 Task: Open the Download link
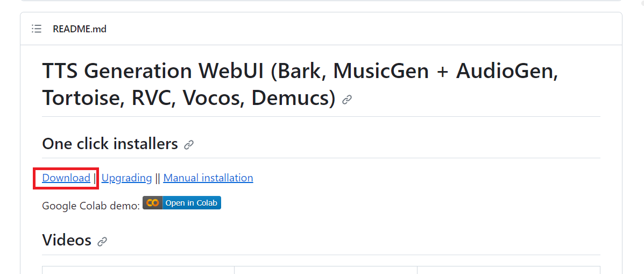66,178
